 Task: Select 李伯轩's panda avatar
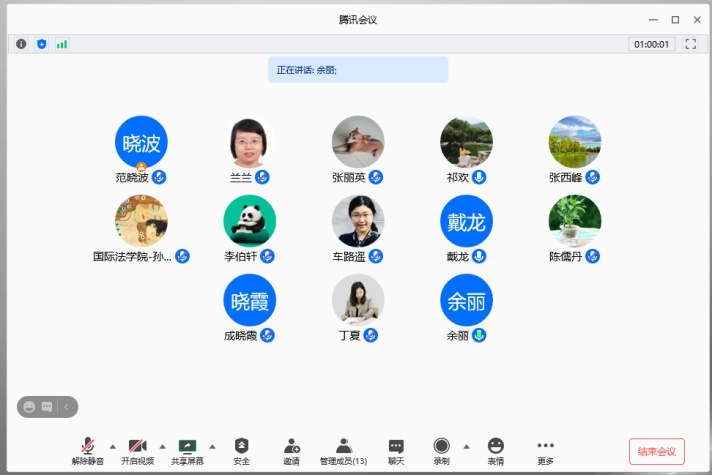[249, 221]
